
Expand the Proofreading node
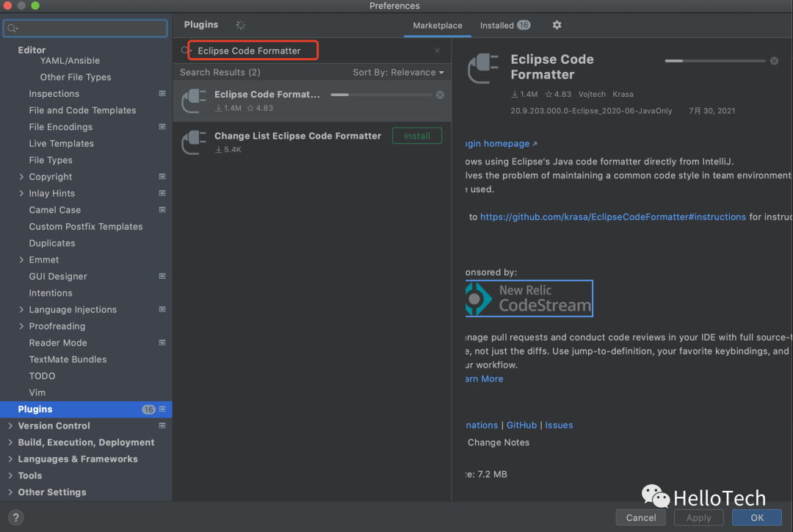21,326
